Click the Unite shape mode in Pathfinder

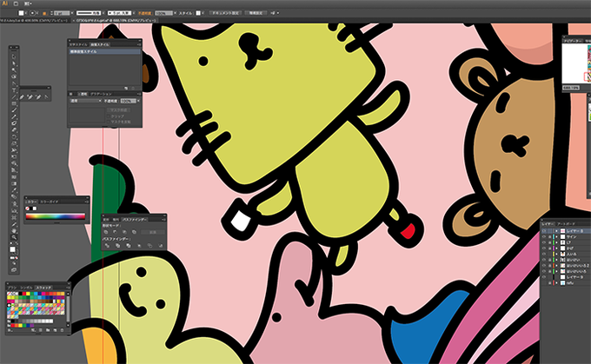(x=106, y=232)
